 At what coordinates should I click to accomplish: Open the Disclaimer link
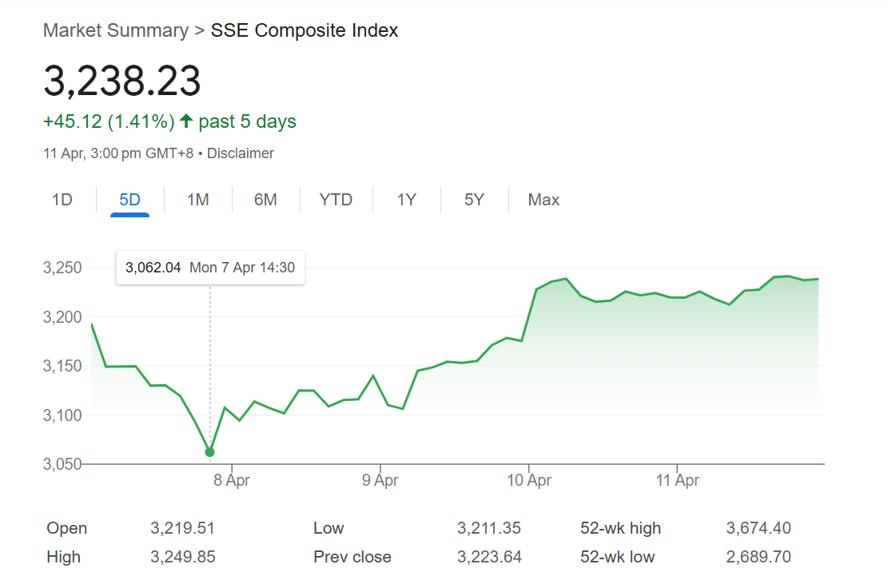pos(241,153)
